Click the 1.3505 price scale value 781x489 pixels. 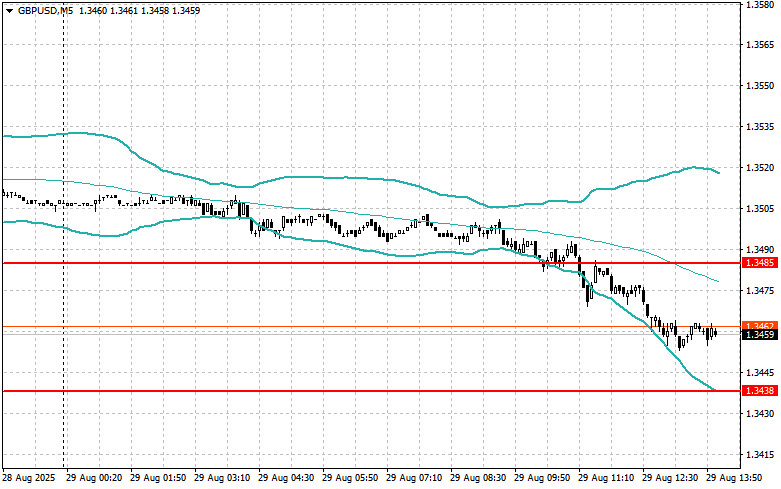pos(760,209)
